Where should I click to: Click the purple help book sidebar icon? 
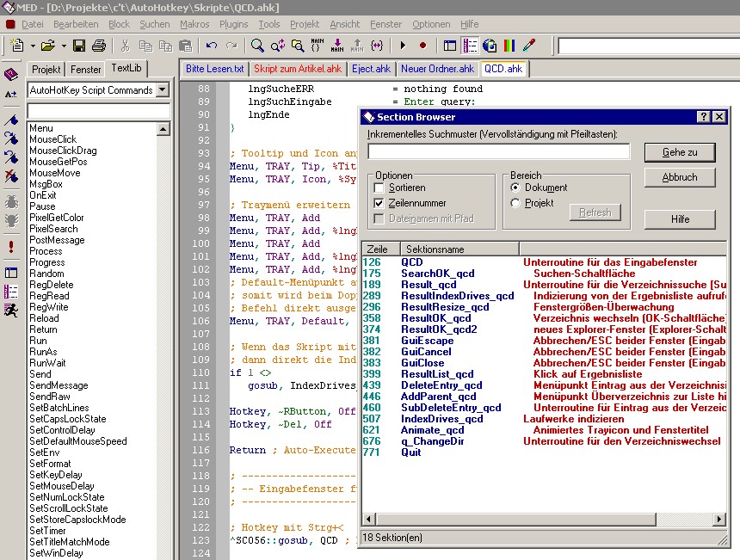[11, 75]
